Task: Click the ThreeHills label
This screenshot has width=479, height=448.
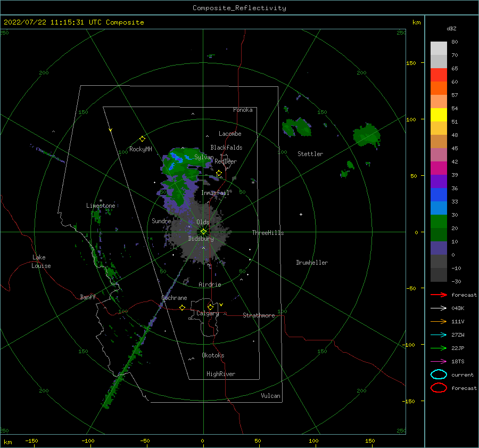Action: click(x=268, y=233)
